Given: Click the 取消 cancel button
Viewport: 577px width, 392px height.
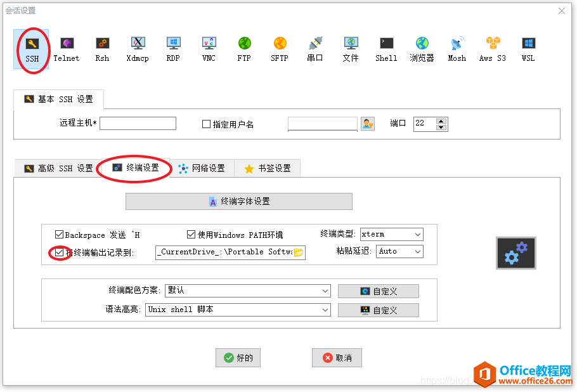Looking at the screenshot, I should point(337,358).
